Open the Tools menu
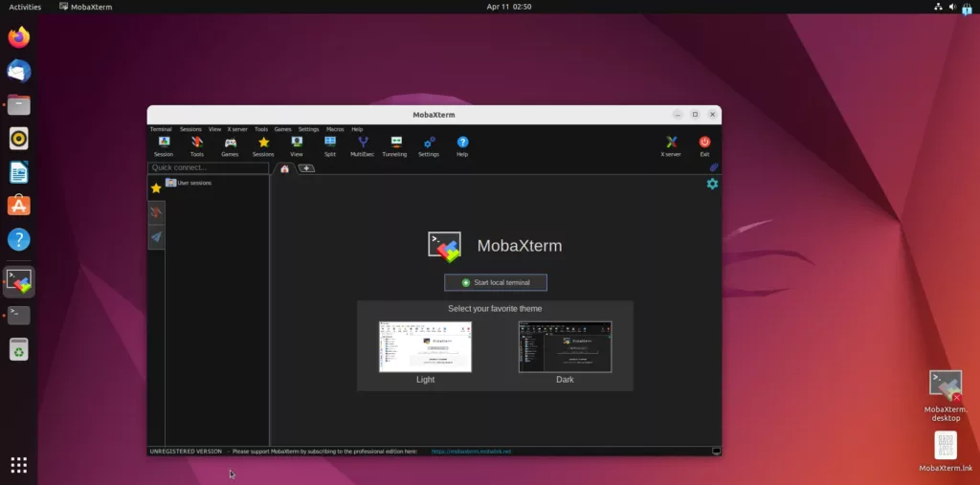The image size is (980, 485). pyautogui.click(x=261, y=129)
